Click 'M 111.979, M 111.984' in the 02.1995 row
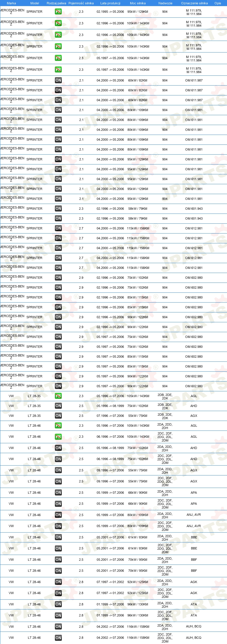The width and height of the screenshot is (227, 644). tap(194, 12)
